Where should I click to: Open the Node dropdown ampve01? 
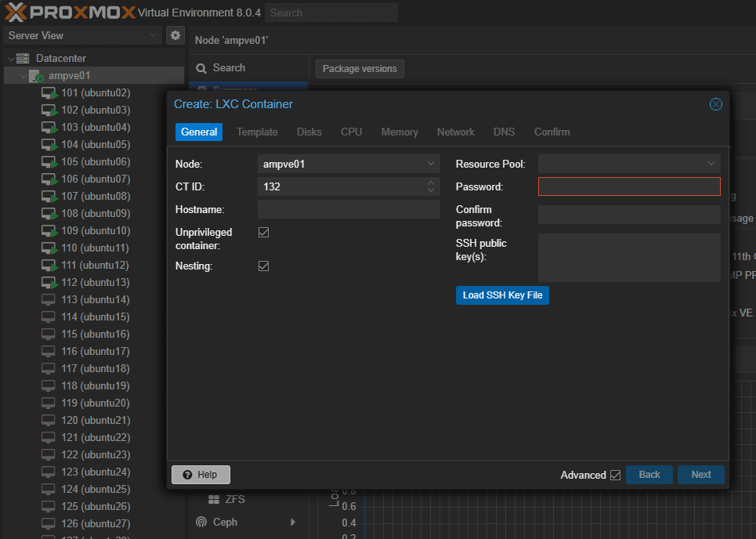349,164
